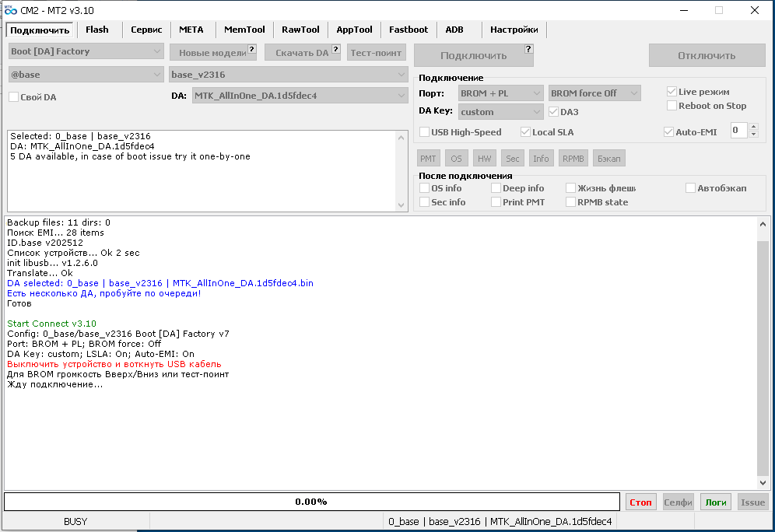Click the help icon on large Подключить button
Screen dimensions: 775x532
(528, 49)
